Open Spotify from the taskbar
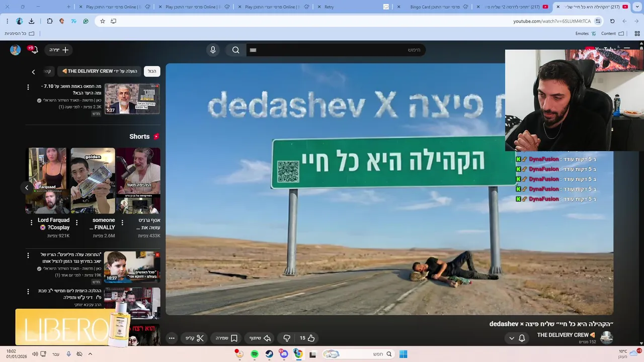The image size is (644, 362). click(255, 354)
